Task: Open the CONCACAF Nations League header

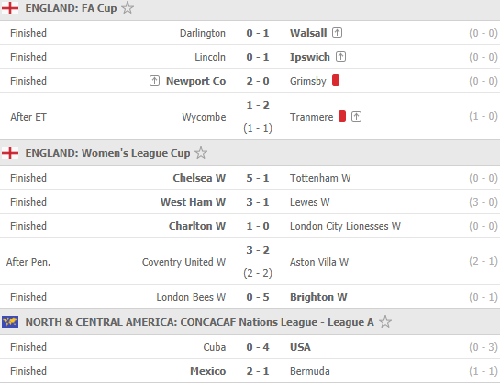Action: pyautogui.click(x=200, y=322)
